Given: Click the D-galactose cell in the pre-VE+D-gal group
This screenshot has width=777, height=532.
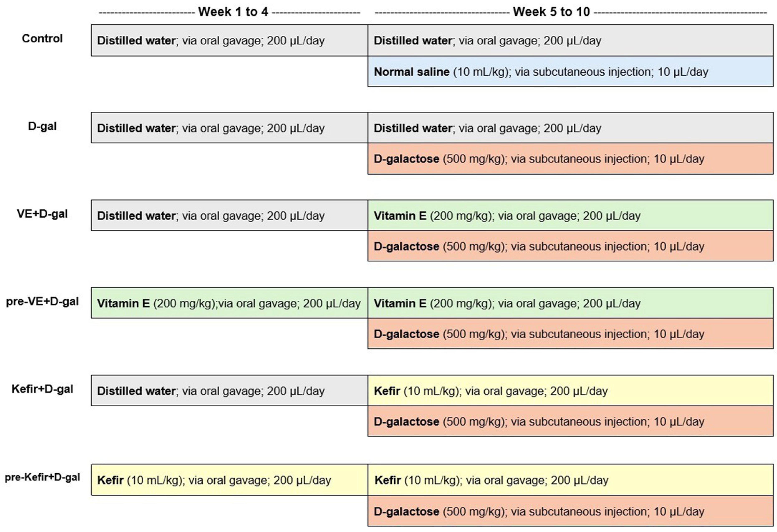Looking at the screenshot, I should click(570, 334).
